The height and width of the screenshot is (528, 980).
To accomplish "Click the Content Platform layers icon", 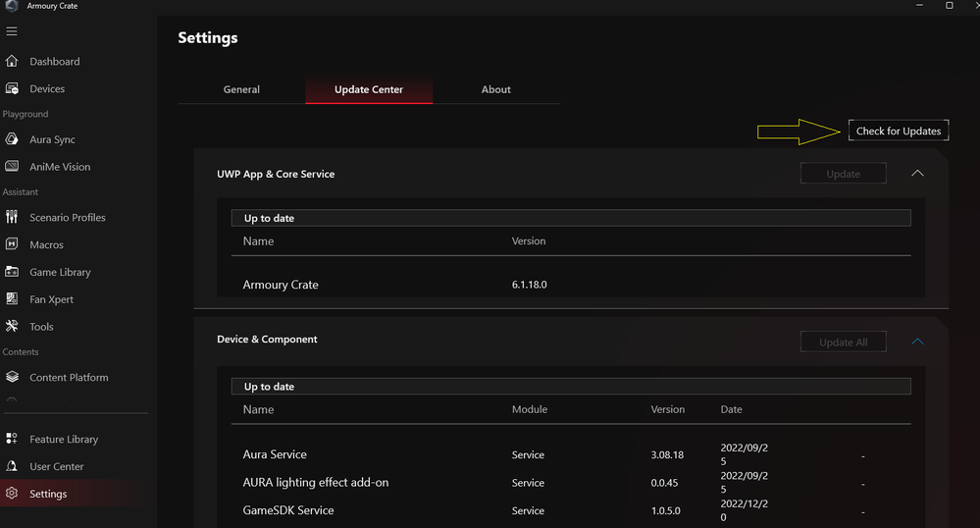I will coord(11,377).
